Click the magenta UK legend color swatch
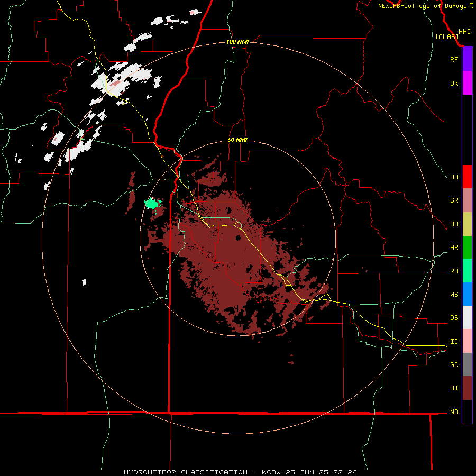 (467, 83)
